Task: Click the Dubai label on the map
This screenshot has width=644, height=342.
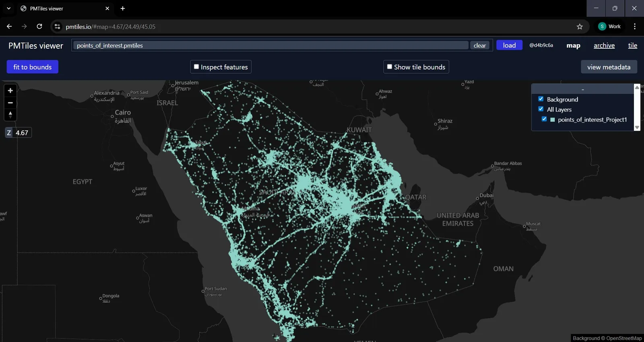Action: click(486, 195)
